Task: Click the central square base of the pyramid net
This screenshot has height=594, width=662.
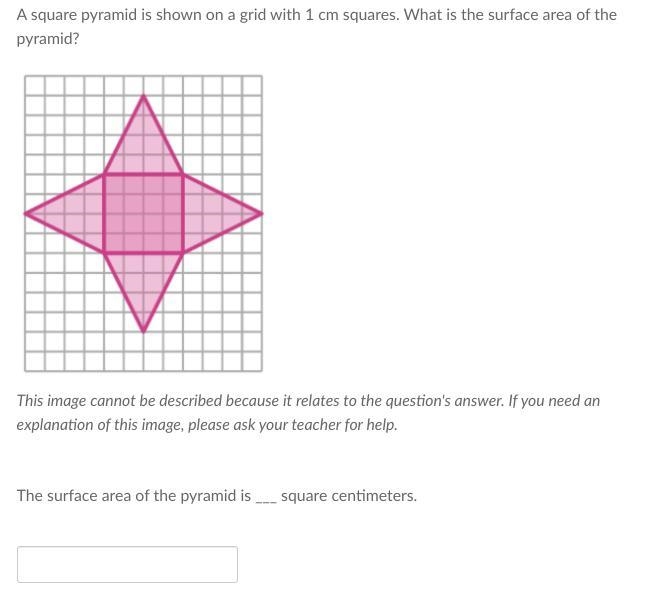Action: pos(144,214)
